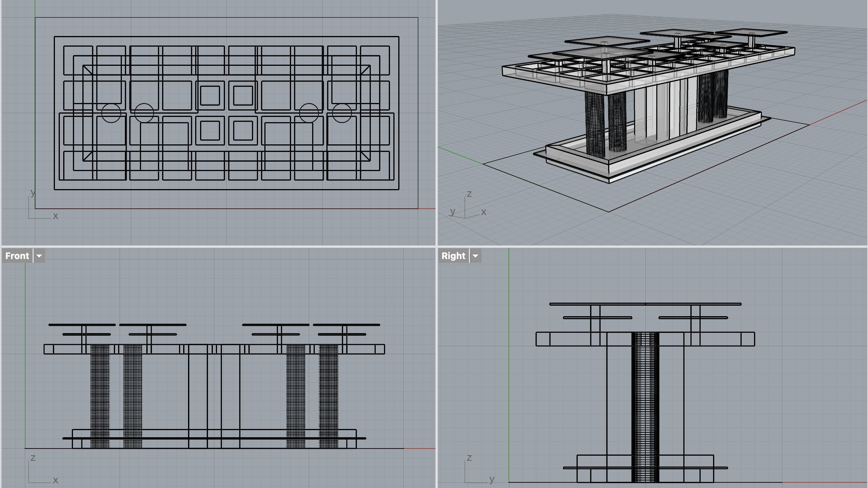Select the rightmost circle in Top view
868x488 pixels.
342,113
